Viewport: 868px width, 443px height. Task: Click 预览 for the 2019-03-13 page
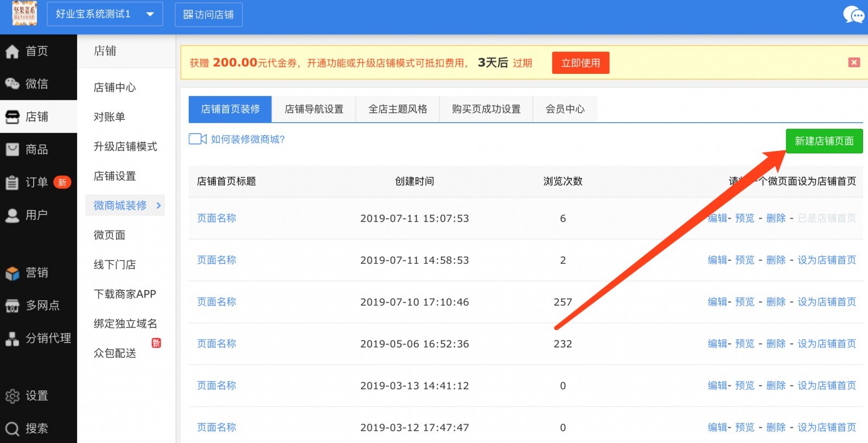point(745,385)
